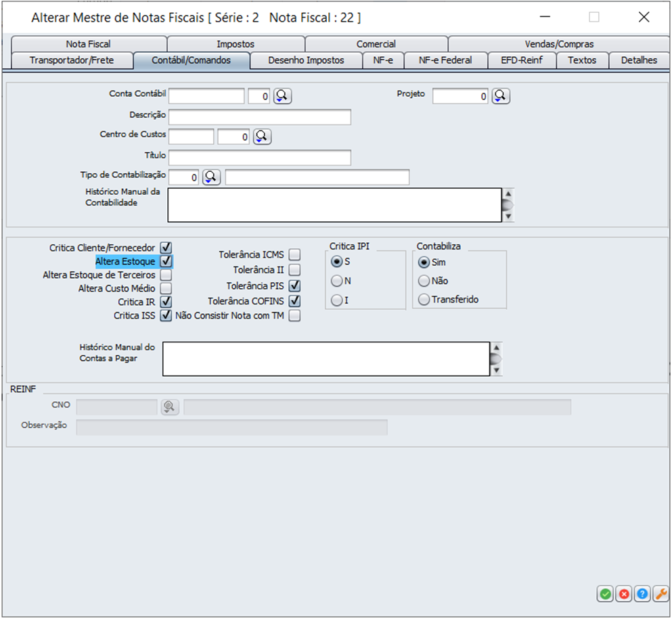Select the Contábil/Comandos tab
The height and width of the screenshot is (619, 672).
pyautogui.click(x=191, y=60)
